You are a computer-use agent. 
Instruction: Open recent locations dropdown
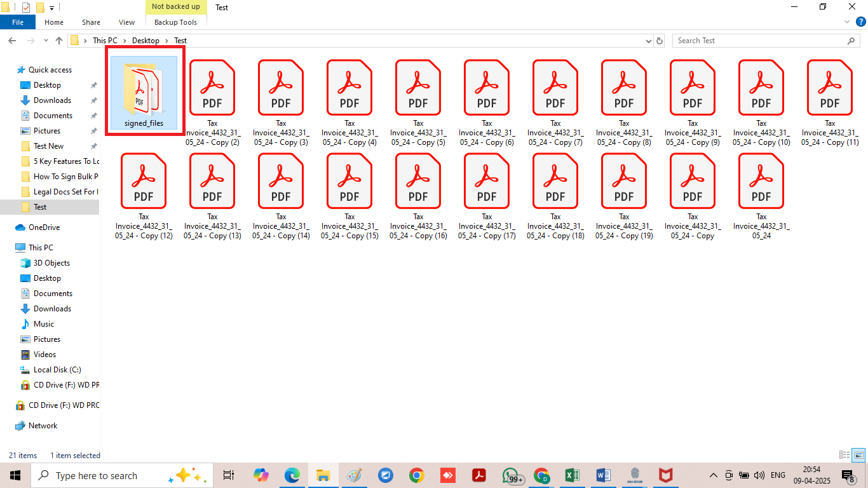pos(46,41)
